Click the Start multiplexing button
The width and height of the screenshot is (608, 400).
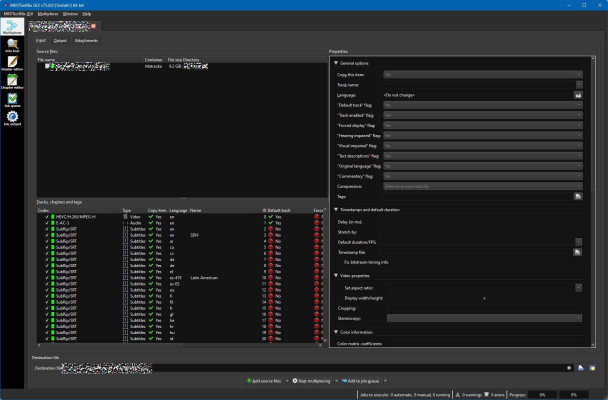pyautogui.click(x=311, y=381)
